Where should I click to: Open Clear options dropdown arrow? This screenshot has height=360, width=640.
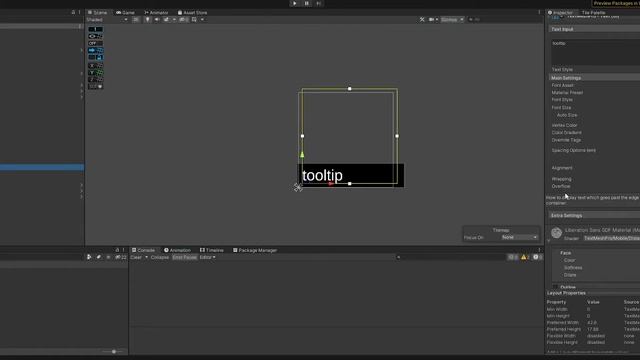[x=147, y=258]
